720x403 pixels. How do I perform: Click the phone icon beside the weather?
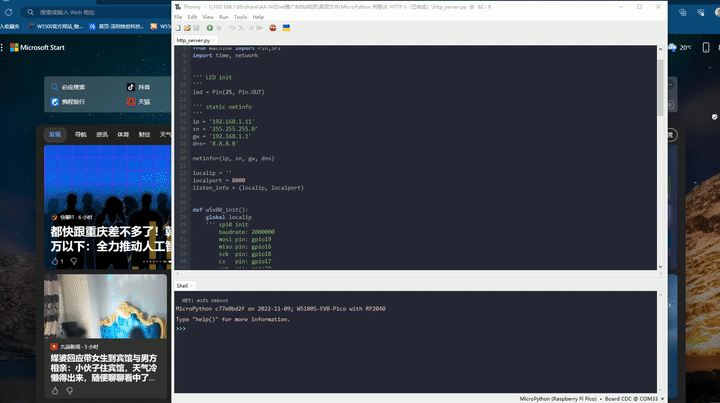(706, 47)
